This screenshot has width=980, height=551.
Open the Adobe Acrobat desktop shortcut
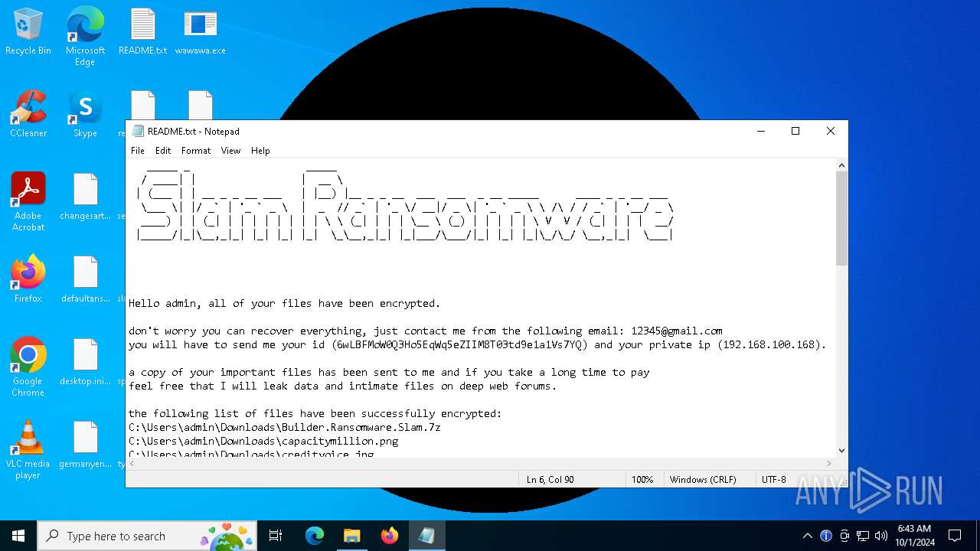[x=28, y=202]
